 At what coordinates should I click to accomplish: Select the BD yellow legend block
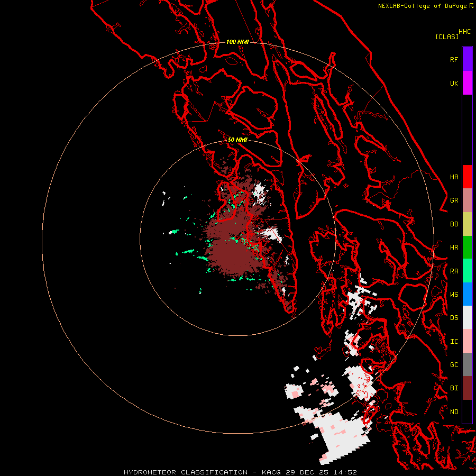point(467,224)
